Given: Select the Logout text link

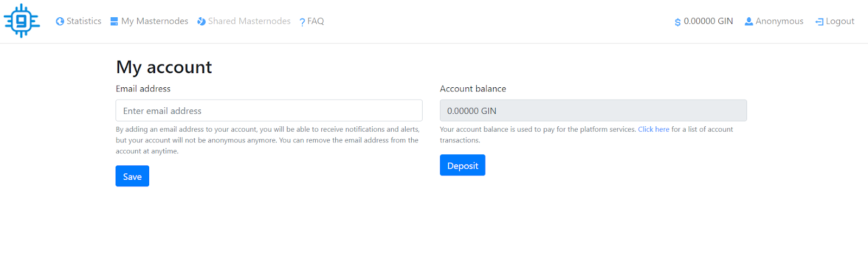Looking at the screenshot, I should (840, 21).
